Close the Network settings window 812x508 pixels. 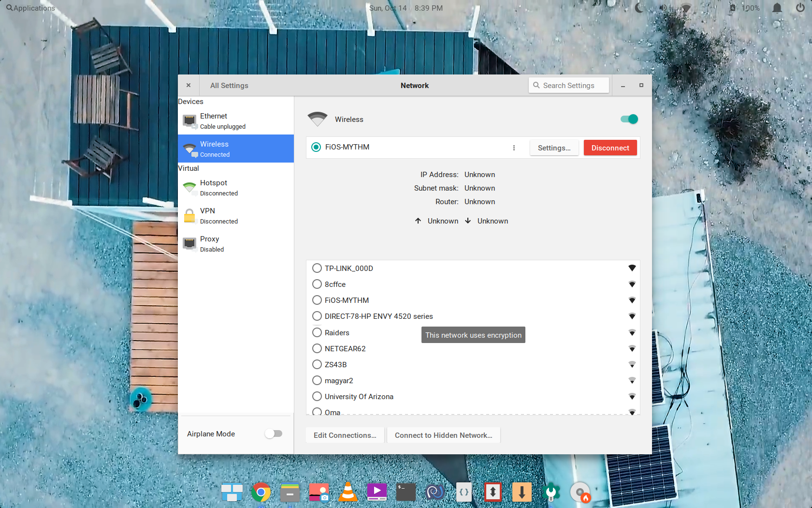pos(188,85)
